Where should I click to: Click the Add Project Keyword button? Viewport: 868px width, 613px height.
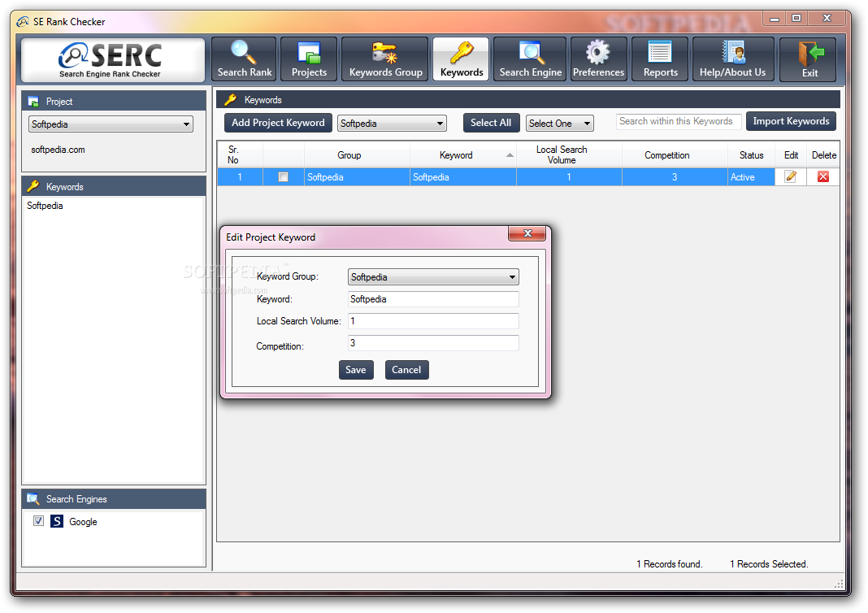(x=278, y=123)
